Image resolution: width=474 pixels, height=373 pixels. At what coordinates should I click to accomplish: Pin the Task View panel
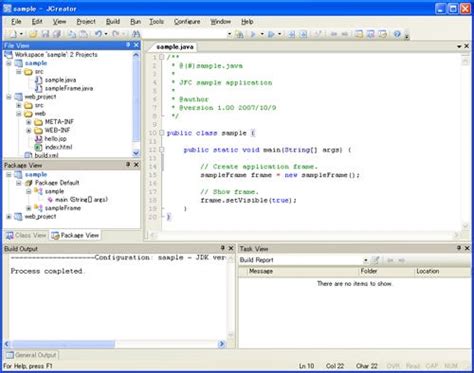point(459,248)
